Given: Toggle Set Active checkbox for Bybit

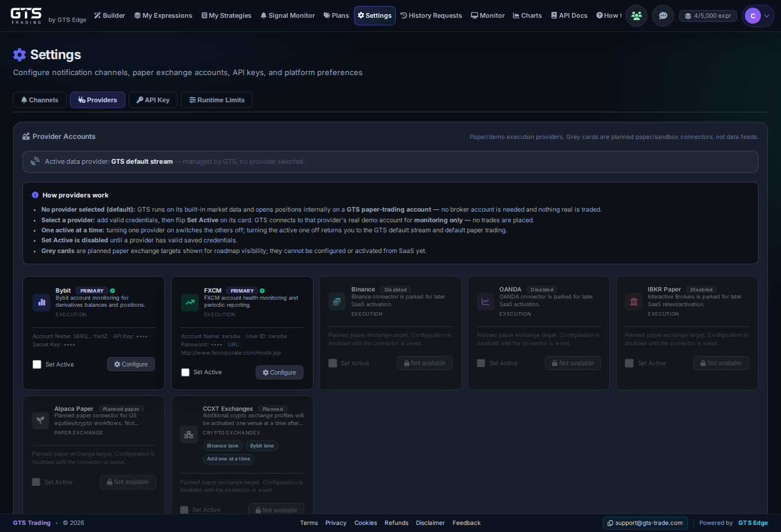Looking at the screenshot, I should coord(37,365).
